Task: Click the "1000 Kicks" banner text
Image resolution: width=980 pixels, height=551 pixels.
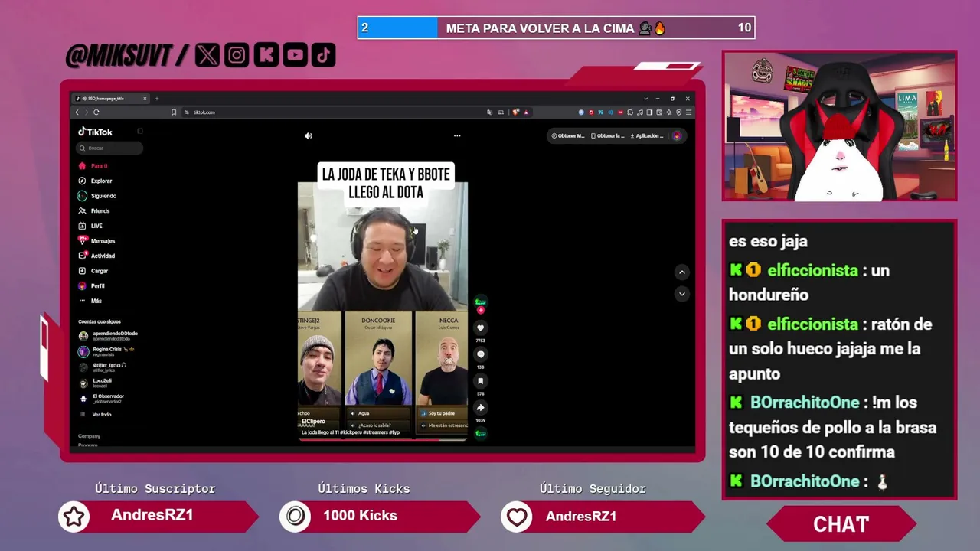Action: tap(360, 516)
